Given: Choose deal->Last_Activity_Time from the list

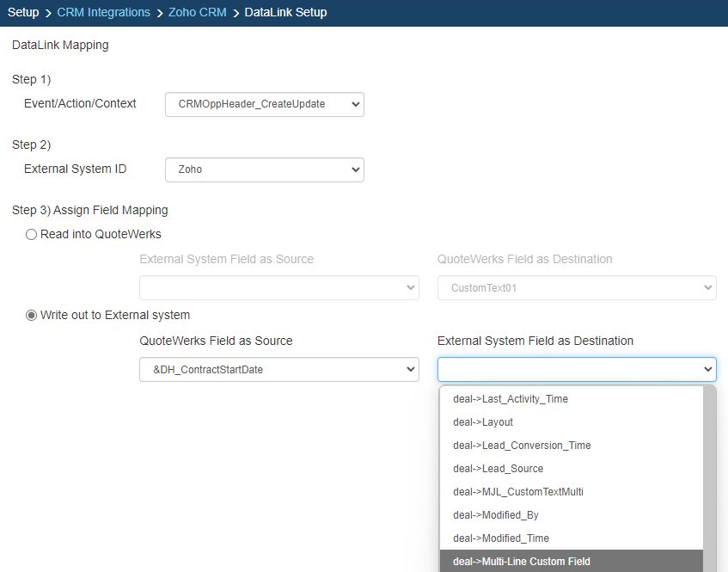Looking at the screenshot, I should pyautogui.click(x=511, y=399).
